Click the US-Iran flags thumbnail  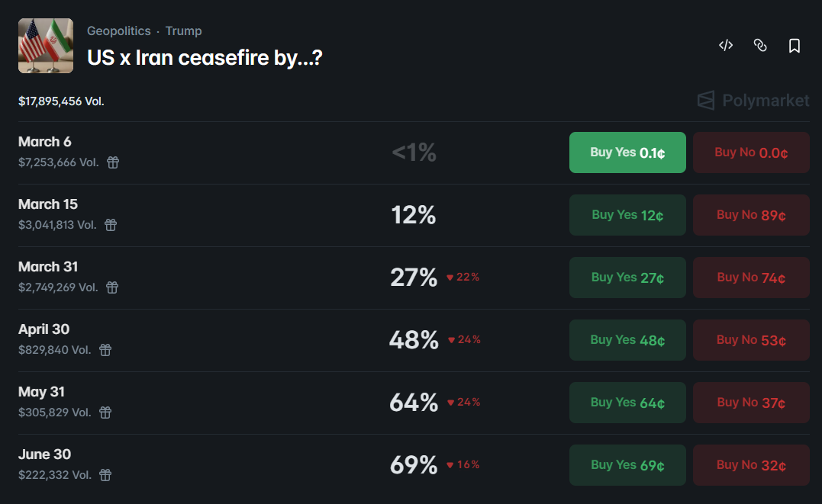point(45,45)
